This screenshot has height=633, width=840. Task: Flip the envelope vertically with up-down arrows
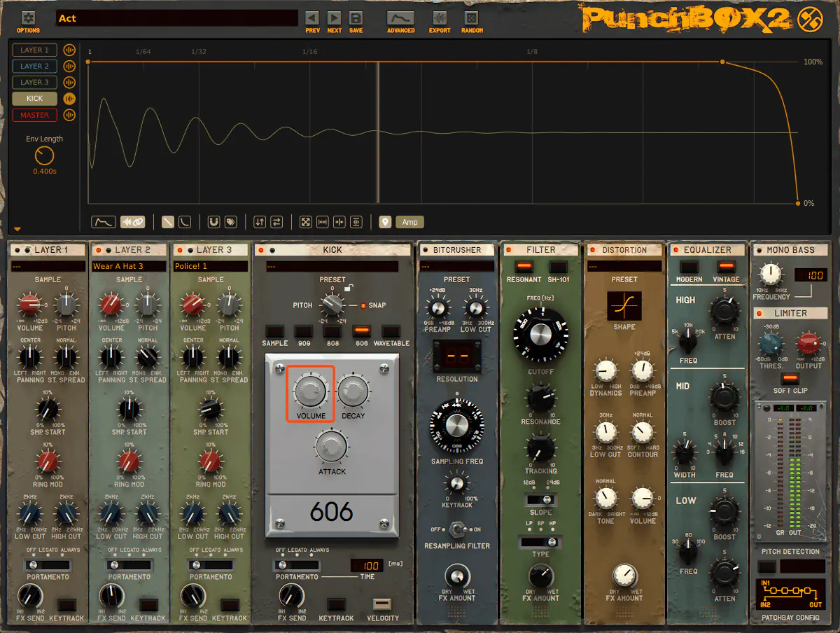[x=260, y=222]
